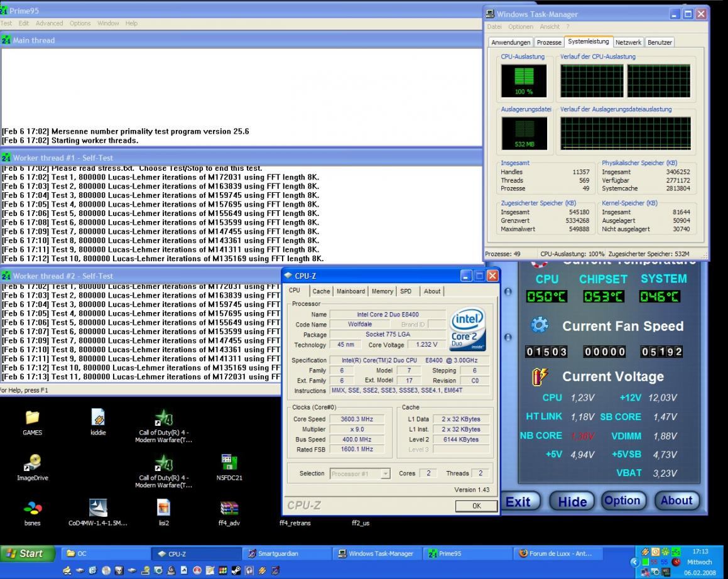Image resolution: width=728 pixels, height=579 pixels.
Task: Open the ImageDrive desktop shortcut
Action: [32, 463]
